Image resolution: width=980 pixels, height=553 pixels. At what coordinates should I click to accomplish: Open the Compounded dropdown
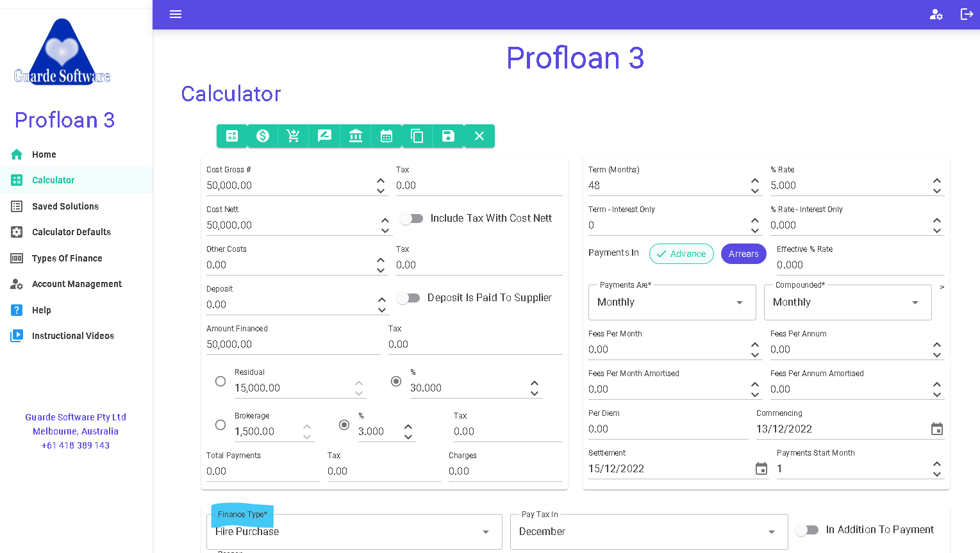click(848, 302)
